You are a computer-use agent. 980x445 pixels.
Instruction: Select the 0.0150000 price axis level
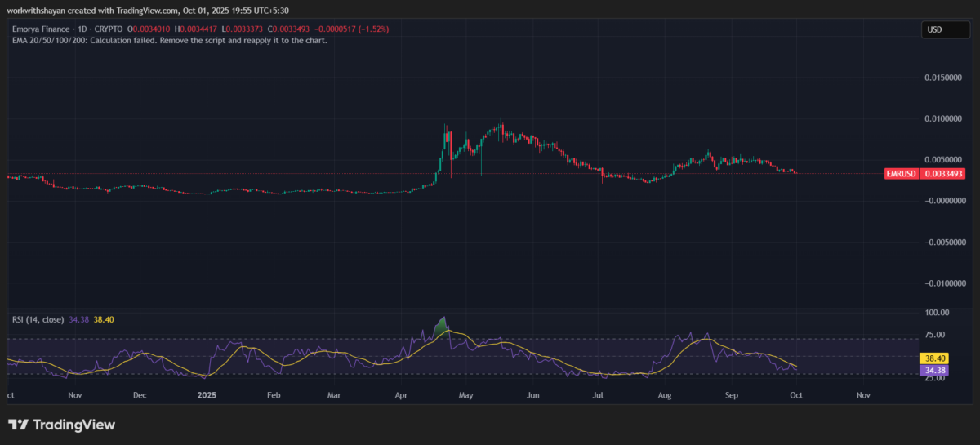(x=945, y=78)
